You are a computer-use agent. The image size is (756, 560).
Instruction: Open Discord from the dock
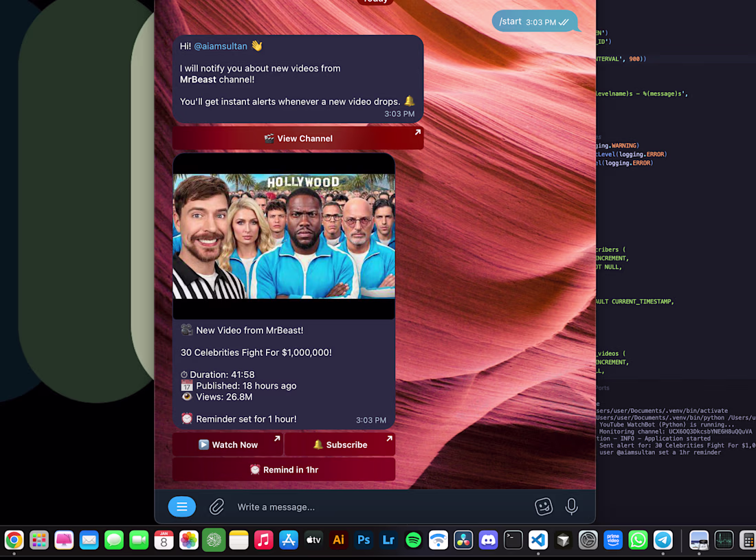click(489, 540)
